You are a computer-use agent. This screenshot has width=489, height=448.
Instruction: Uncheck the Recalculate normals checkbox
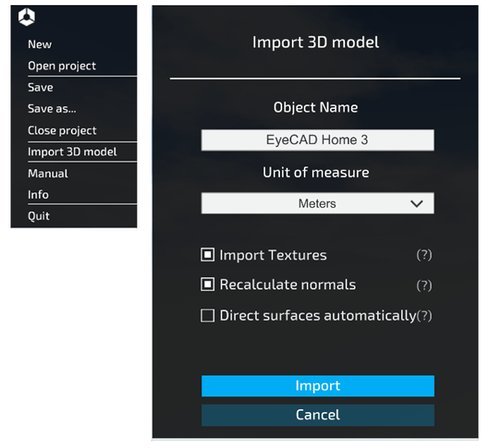(x=208, y=284)
